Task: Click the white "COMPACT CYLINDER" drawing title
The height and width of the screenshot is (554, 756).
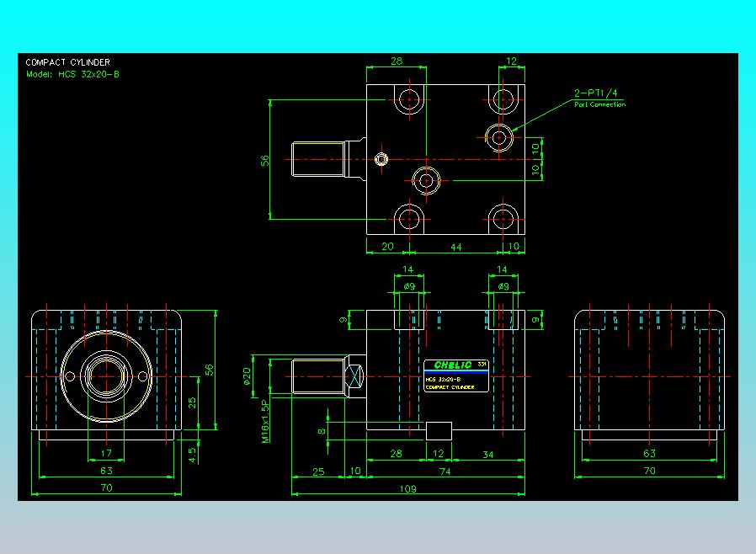Action: point(67,62)
